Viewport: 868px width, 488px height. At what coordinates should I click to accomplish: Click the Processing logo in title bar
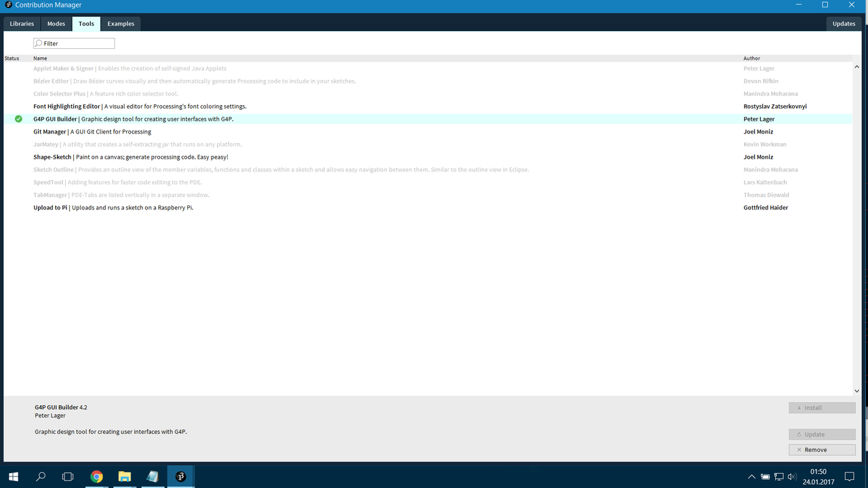point(7,5)
